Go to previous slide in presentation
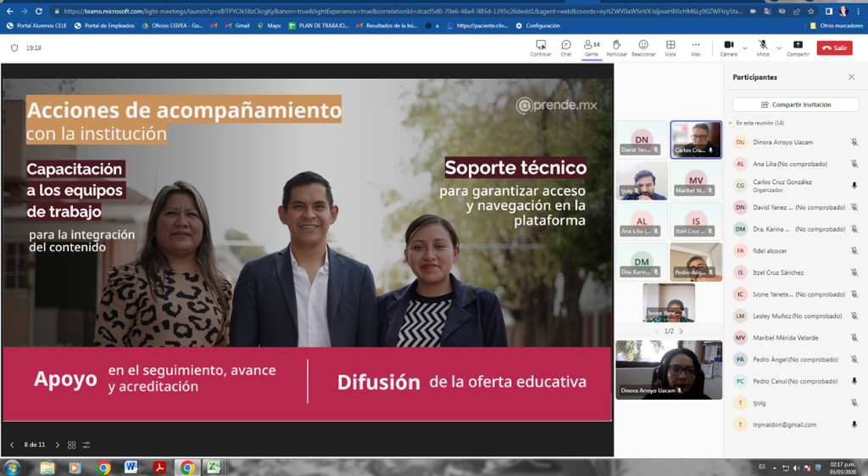 coord(12,445)
